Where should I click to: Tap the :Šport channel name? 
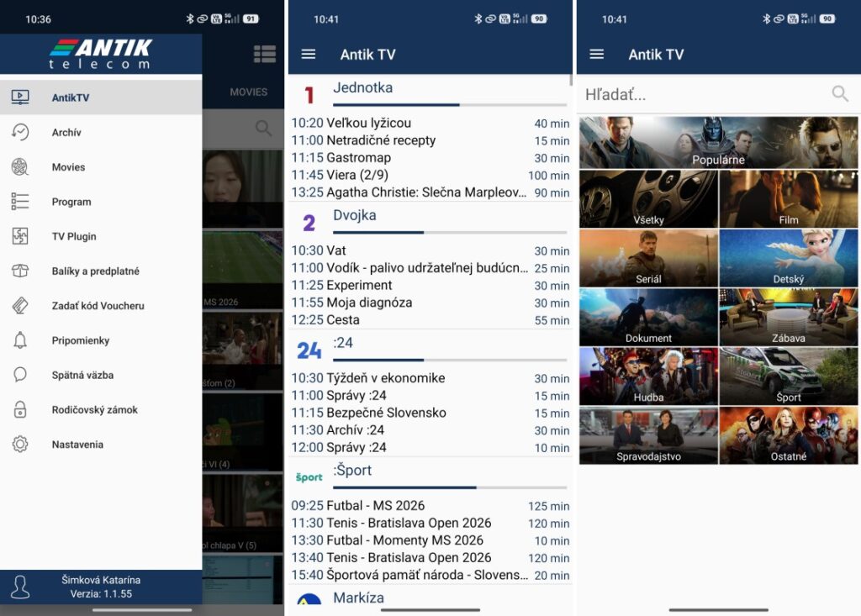click(x=352, y=470)
